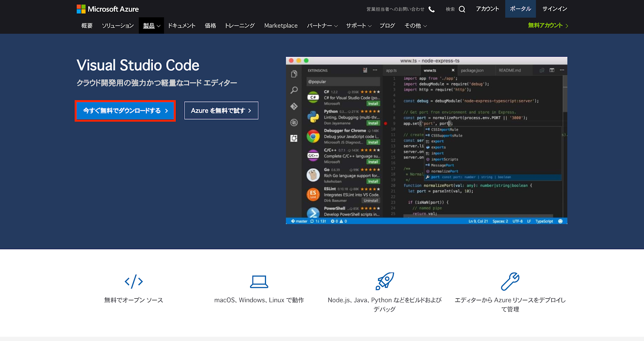Expand the 製品 dropdown menu
The image size is (644, 341).
151,25
